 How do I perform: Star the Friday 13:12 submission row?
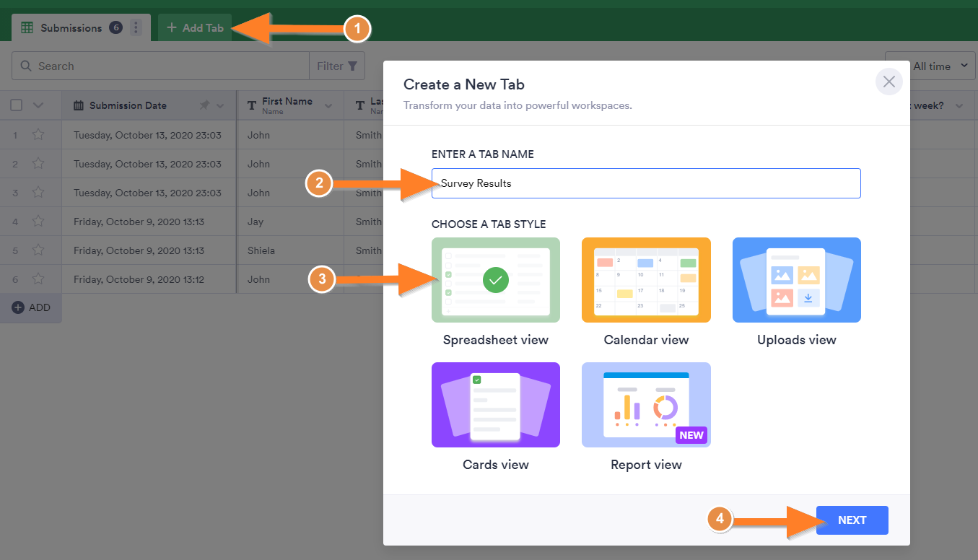(x=38, y=279)
